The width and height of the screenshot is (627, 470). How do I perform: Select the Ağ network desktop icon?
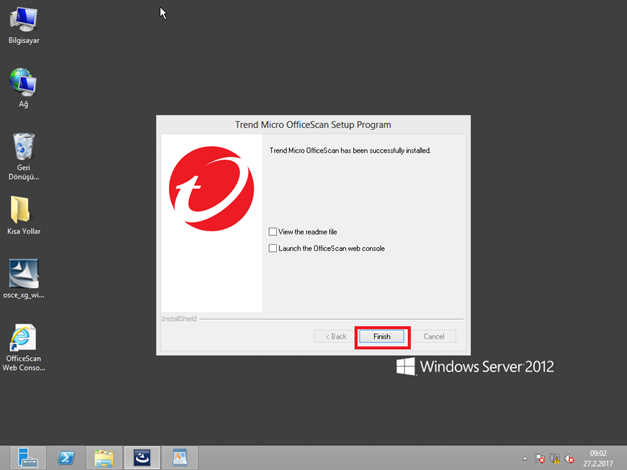click(x=23, y=88)
